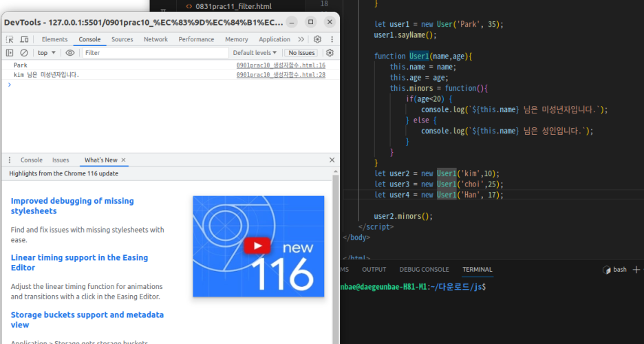
Task: Switch to the Sources tab
Action: coord(122,39)
